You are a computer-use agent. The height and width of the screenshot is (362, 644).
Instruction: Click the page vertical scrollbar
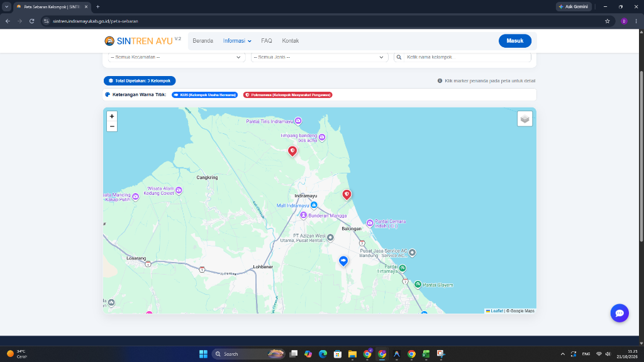641,156
